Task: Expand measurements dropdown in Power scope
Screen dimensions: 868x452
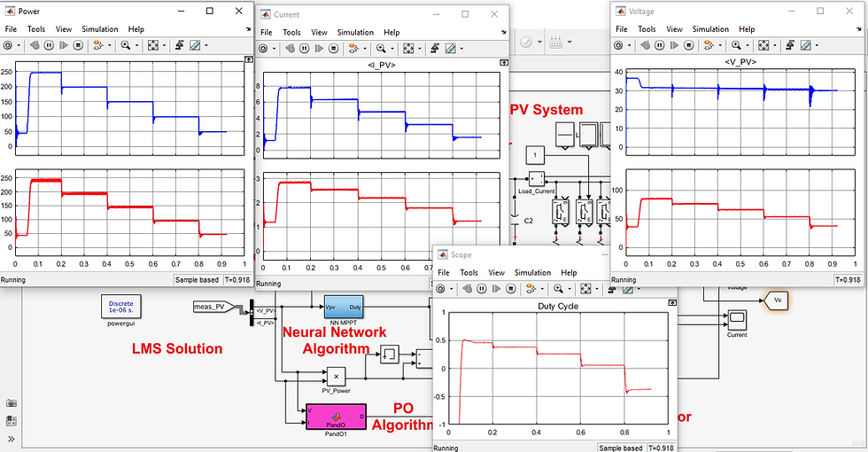Action: [205, 45]
